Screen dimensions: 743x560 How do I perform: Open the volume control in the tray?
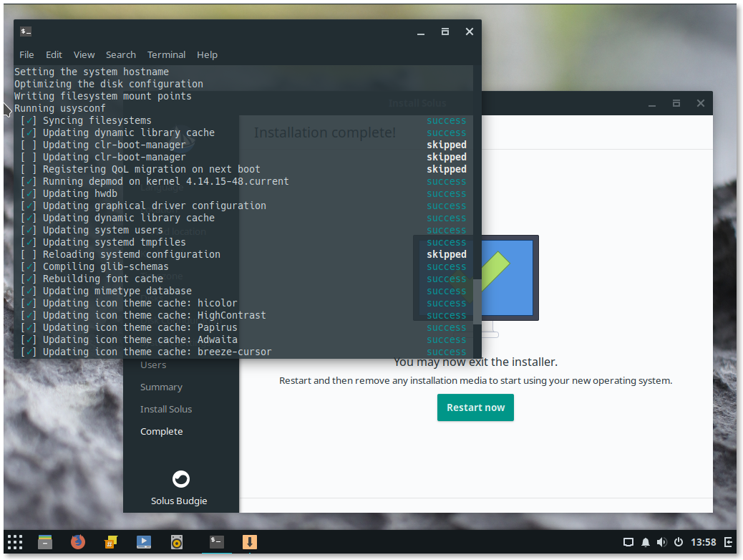(x=662, y=542)
